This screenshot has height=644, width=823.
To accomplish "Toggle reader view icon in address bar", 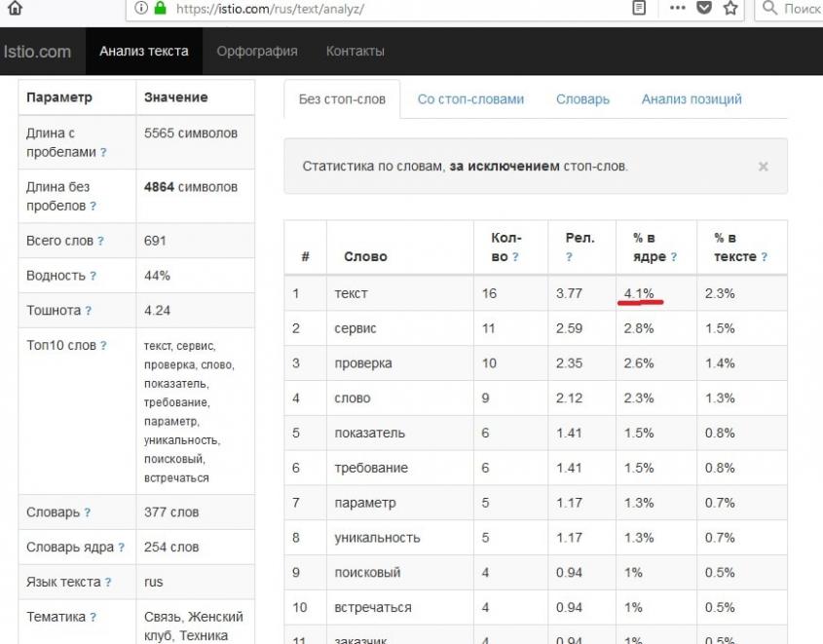I will pos(639,9).
